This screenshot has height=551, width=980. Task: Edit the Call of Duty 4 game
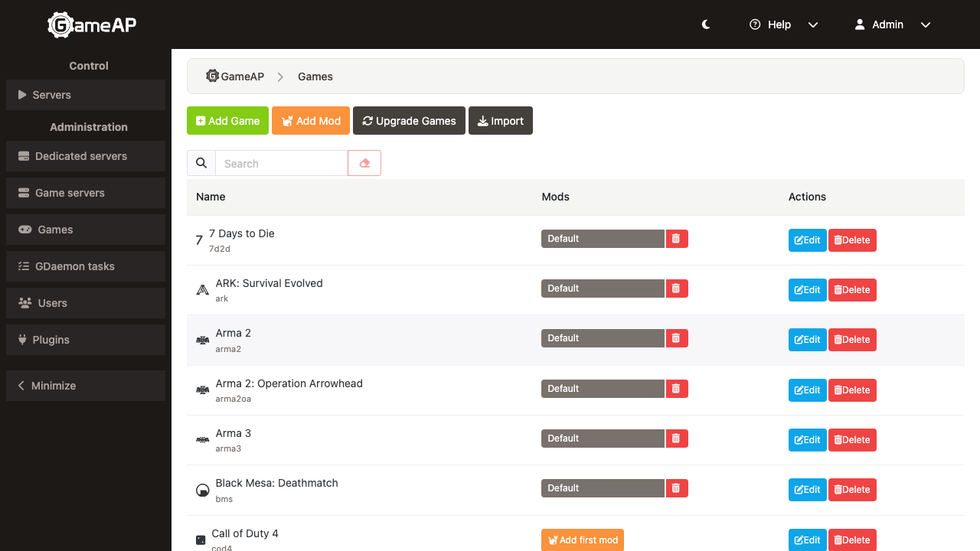tap(808, 540)
